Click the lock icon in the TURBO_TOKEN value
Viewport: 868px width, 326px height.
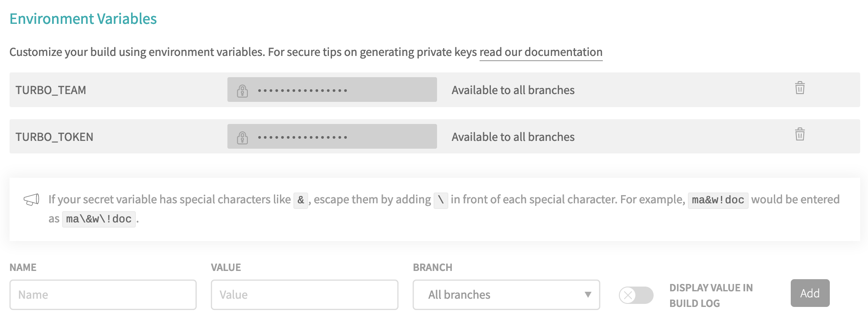242,137
